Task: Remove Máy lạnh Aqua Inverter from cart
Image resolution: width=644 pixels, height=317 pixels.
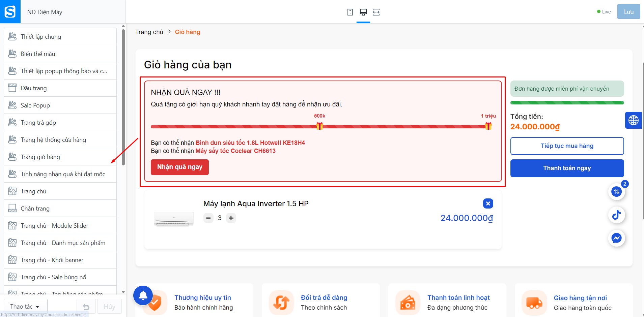Action: [x=488, y=203]
